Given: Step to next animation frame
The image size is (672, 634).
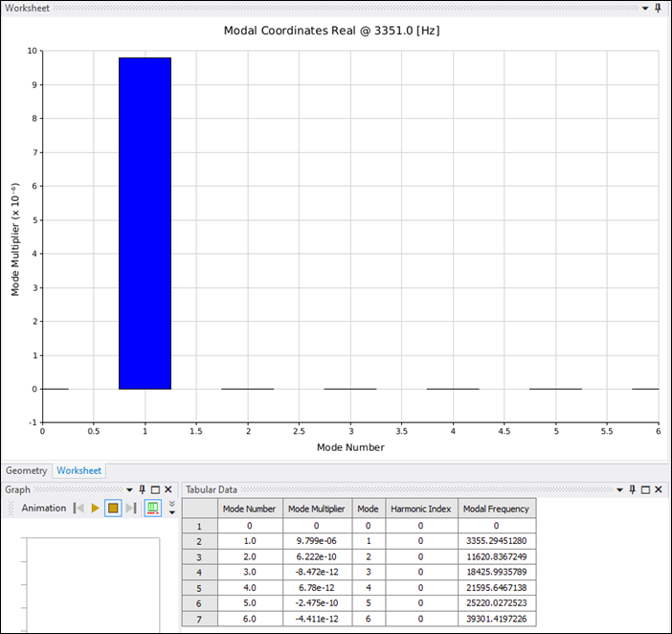Looking at the screenshot, I should point(130,509).
